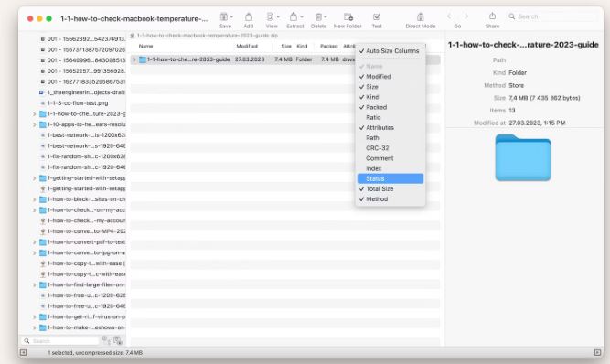Open the Save dropdown arrow
Screen dimensions: 610x364
coord(232,17)
